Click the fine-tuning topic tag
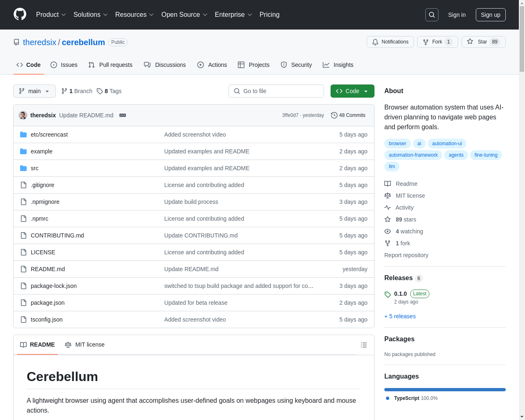The image size is (525, 420). pyautogui.click(x=486, y=155)
